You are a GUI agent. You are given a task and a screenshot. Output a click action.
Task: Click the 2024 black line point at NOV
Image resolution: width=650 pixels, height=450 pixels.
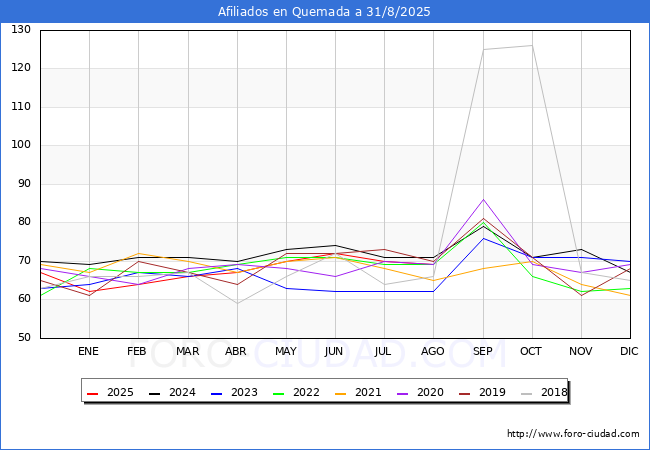pos(582,249)
